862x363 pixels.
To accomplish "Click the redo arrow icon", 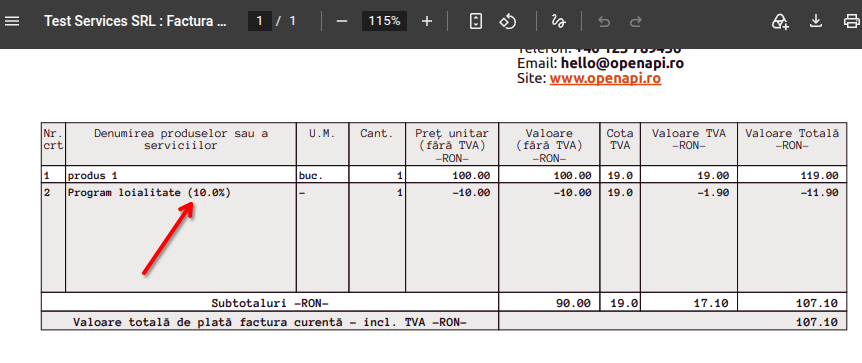I will [636, 21].
